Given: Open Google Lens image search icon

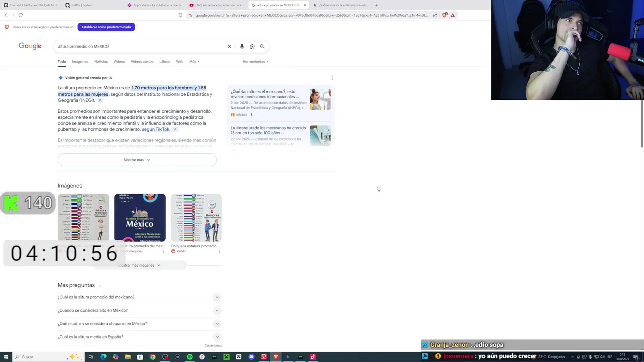Looking at the screenshot, I should [x=252, y=46].
